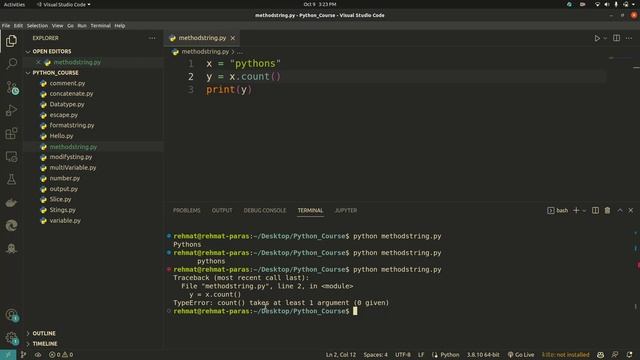The image size is (640, 360).
Task: Open Remote Explorer view
Action: 11,156
